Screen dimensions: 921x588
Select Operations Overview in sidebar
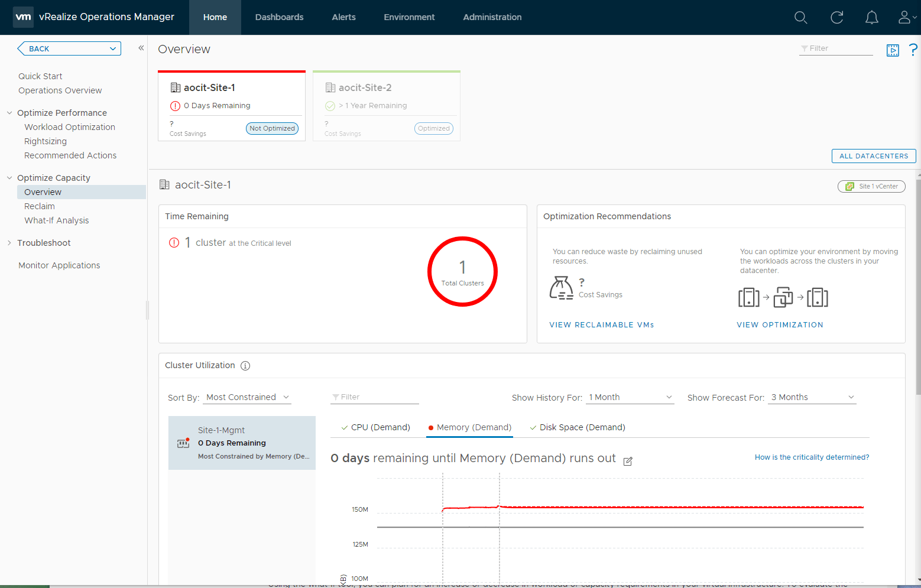(x=60, y=90)
